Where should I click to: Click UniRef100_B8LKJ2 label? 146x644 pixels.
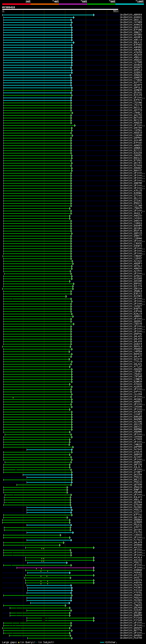pos(131,42)
